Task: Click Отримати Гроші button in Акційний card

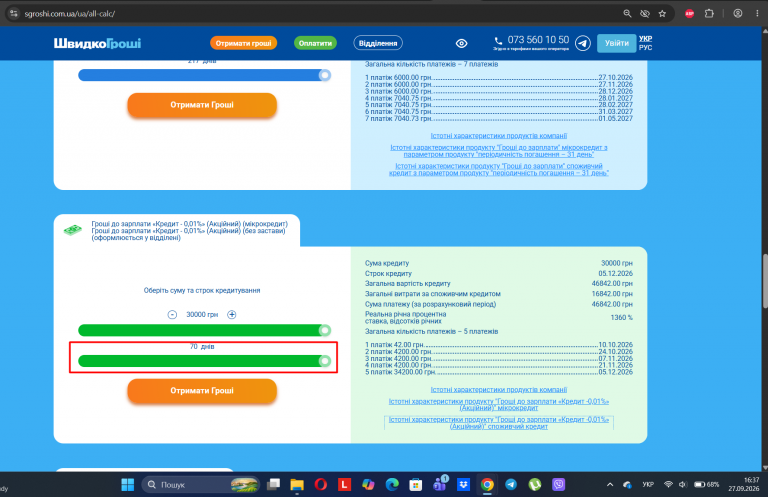Action: point(202,391)
